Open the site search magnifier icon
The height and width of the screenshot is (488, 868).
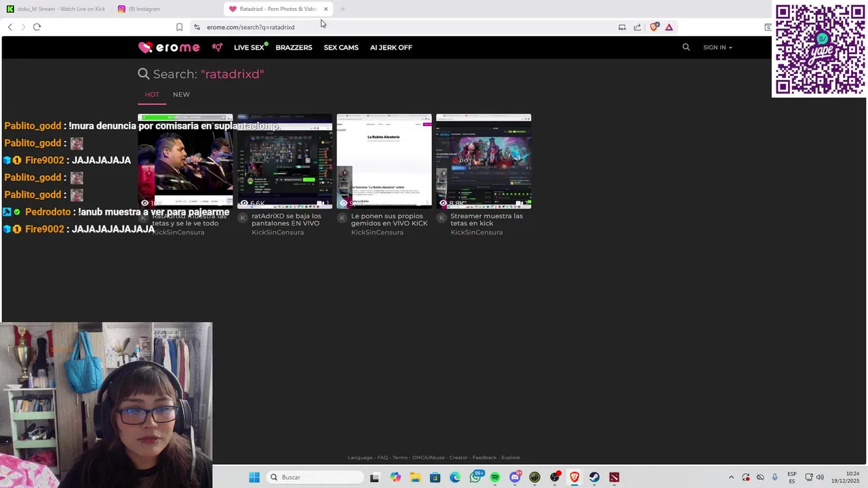686,47
